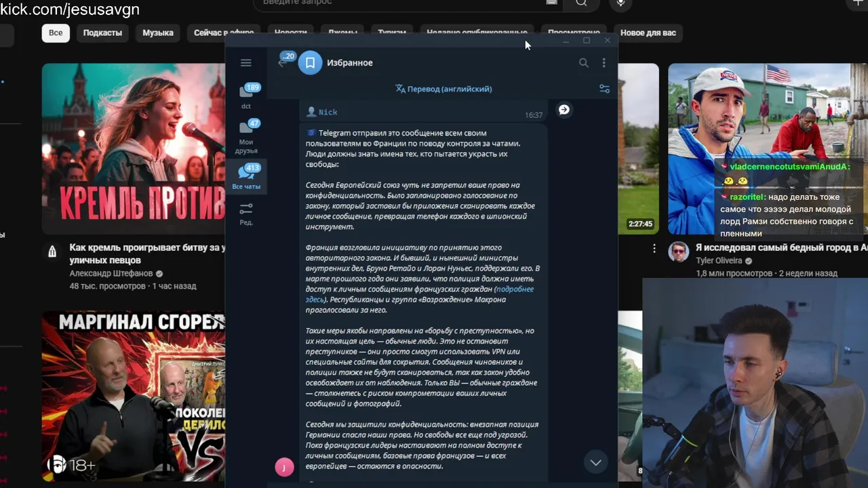This screenshot has width=868, height=488.
Task: Open Tyler Oliveira channel avatar
Action: coord(679,252)
